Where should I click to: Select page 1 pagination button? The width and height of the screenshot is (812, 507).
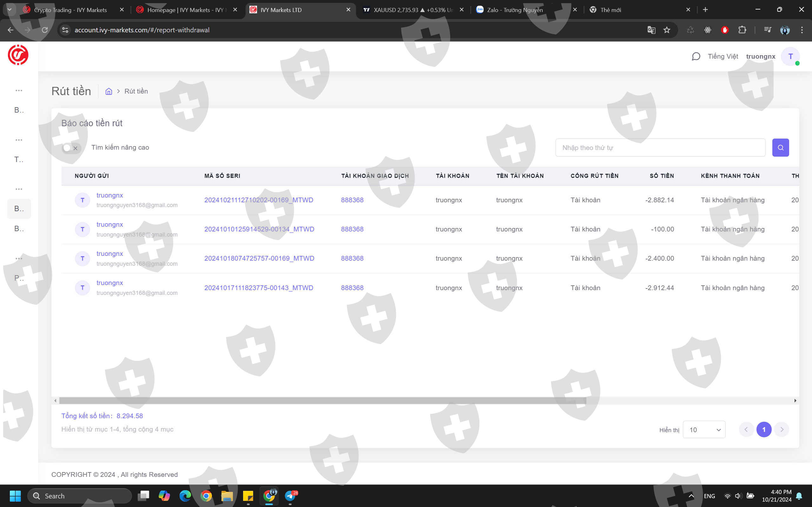click(x=764, y=430)
